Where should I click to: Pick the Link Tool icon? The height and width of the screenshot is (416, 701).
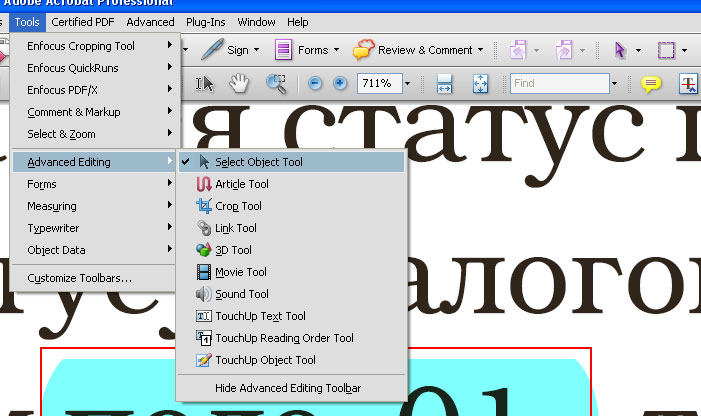[203, 228]
